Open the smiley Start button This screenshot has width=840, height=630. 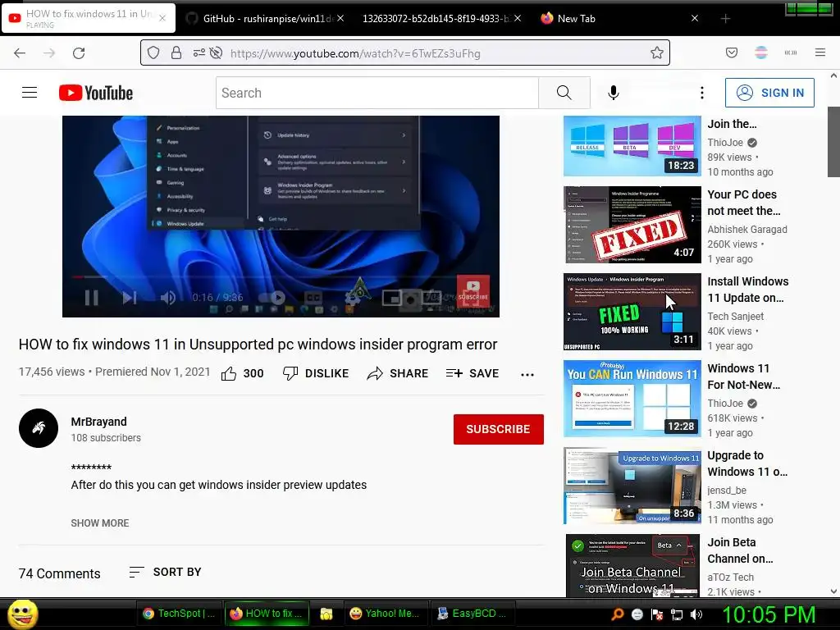(22, 614)
